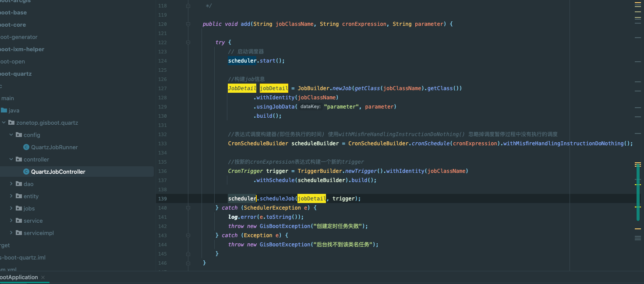Collapse the controller package folder
Image resolution: width=644 pixels, height=284 pixels.
point(11,160)
